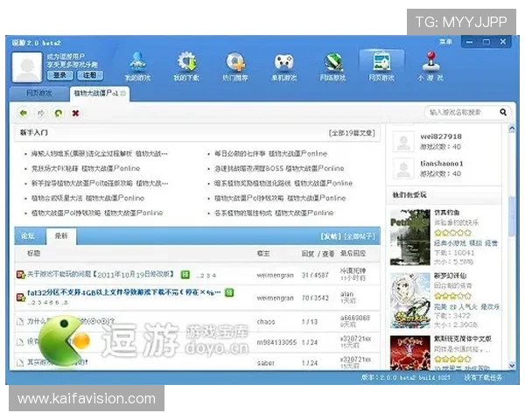Click 没有下载任务 in status bar
525x420 pixels.
(x=483, y=378)
